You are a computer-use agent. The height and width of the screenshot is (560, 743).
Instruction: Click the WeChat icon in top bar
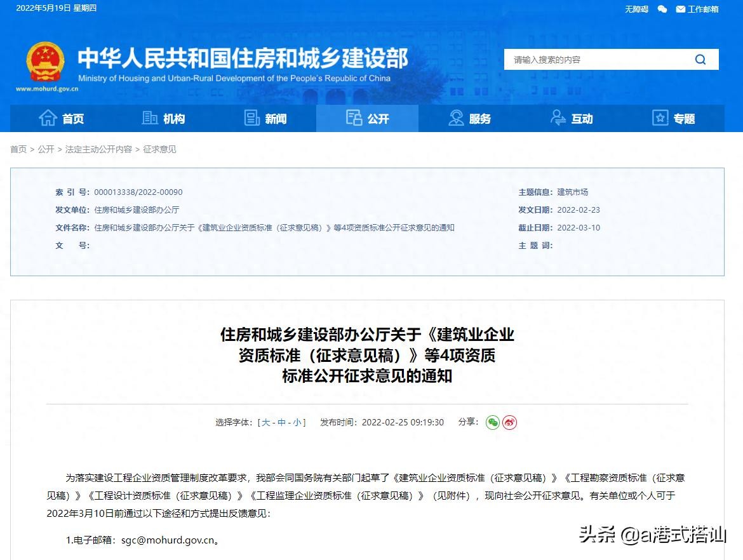662,9
